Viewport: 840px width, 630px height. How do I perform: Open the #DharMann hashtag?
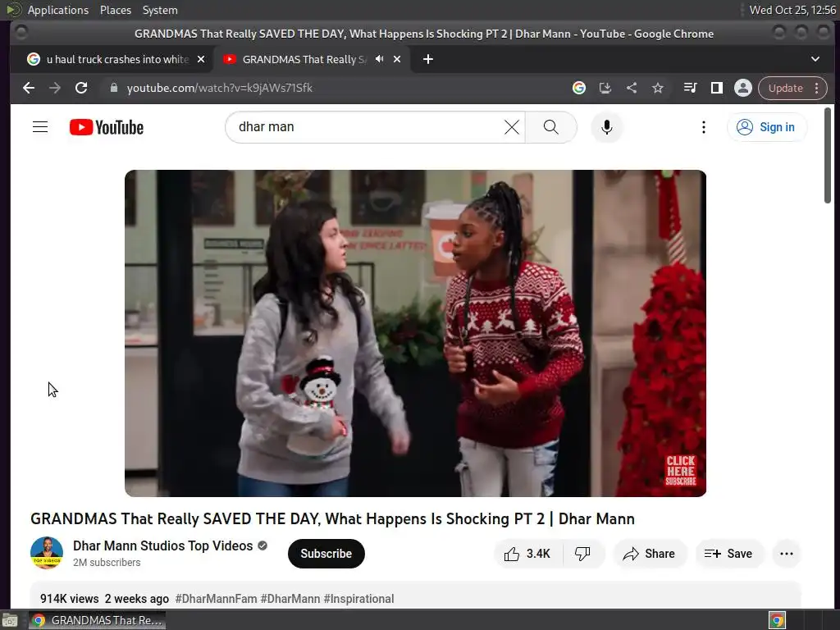290,599
